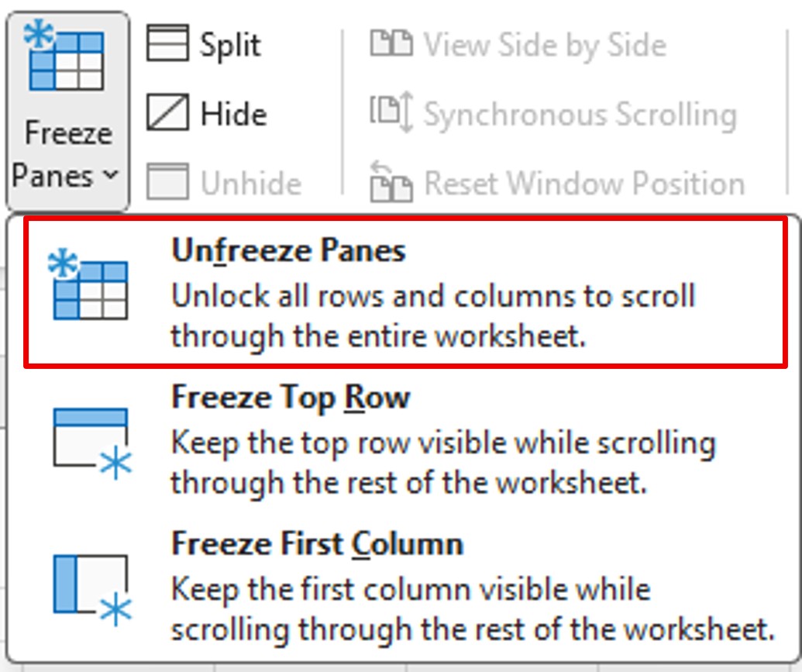Choose the Freeze Top Row title

[x=291, y=398]
